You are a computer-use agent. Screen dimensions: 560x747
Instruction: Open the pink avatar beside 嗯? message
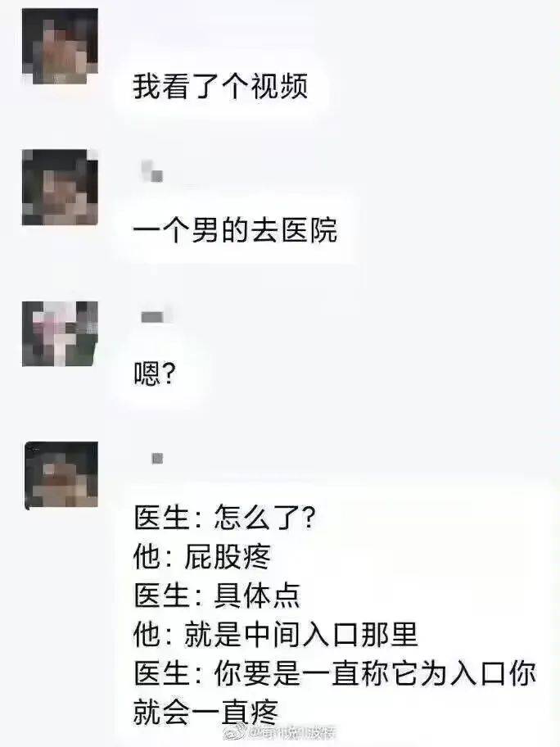(x=60, y=333)
